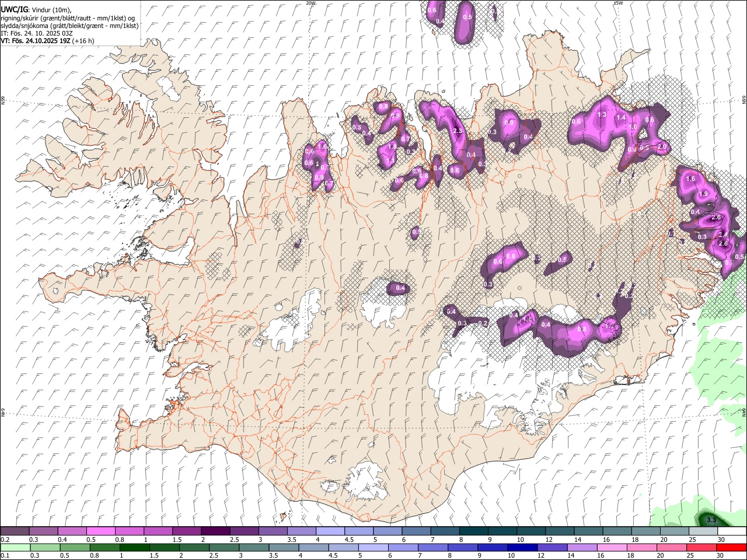
Task: Select snow legend swatch between 2 and 2.5
Action: click(215, 531)
